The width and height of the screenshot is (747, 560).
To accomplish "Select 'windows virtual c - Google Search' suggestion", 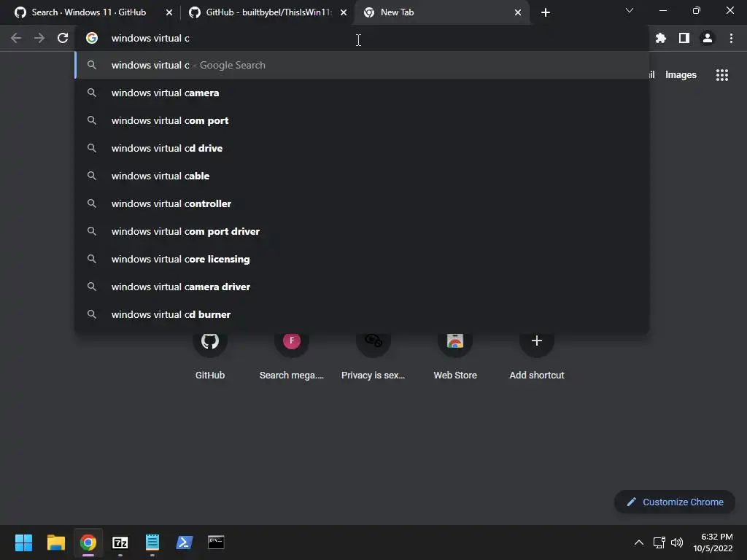I will click(362, 65).
